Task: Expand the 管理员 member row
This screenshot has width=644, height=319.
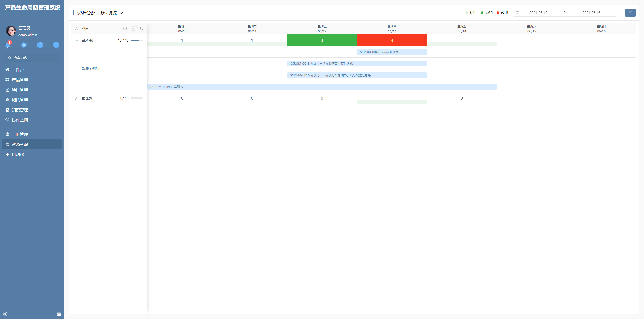Action: pos(76,98)
